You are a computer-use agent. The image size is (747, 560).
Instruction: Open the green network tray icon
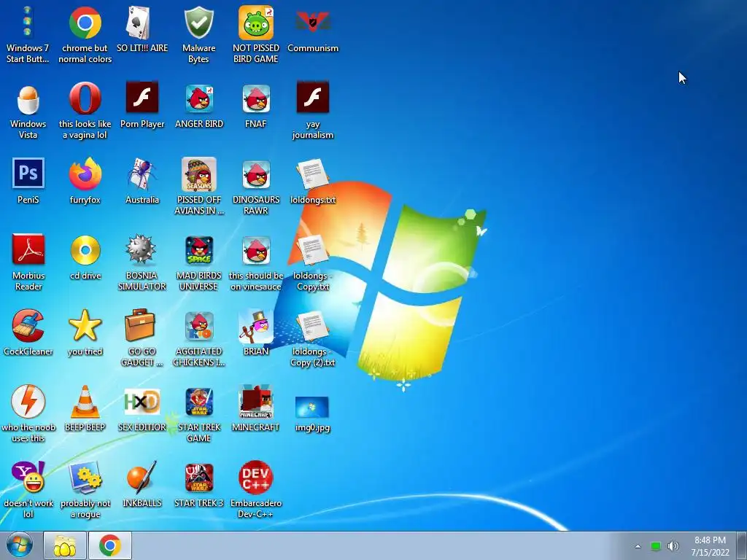tap(656, 547)
